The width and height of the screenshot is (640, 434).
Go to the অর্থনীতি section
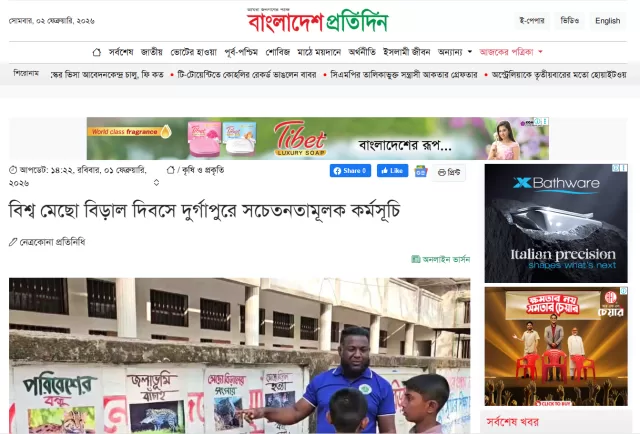[362, 52]
